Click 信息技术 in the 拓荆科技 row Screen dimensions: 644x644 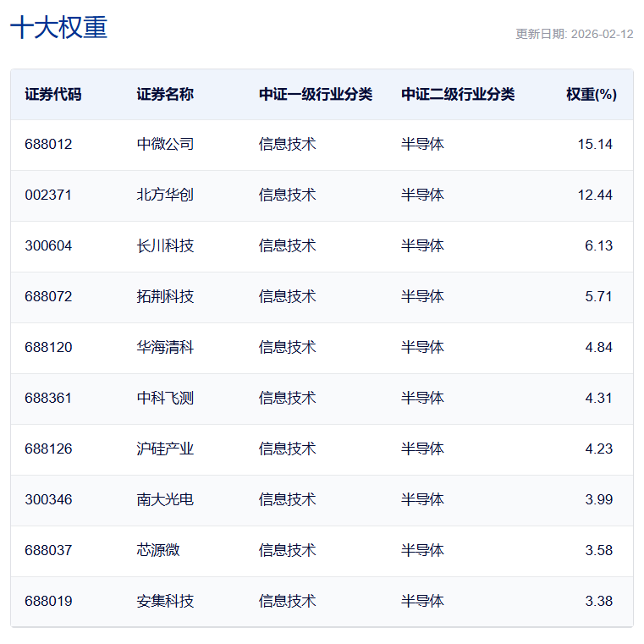pyautogui.click(x=287, y=296)
